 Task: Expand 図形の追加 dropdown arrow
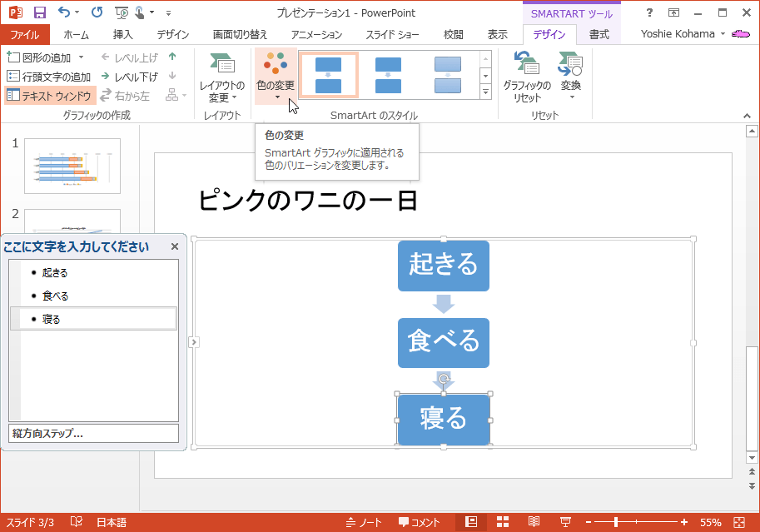[x=81, y=57]
